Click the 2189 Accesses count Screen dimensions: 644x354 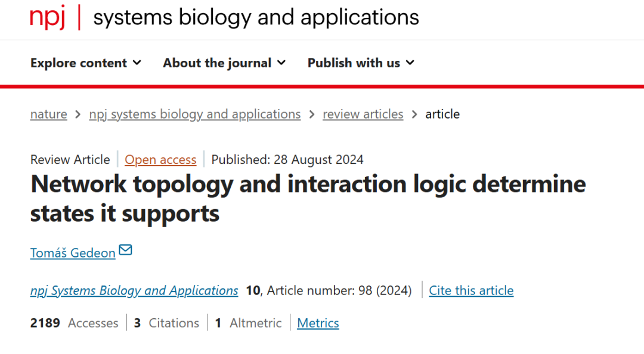[74, 323]
